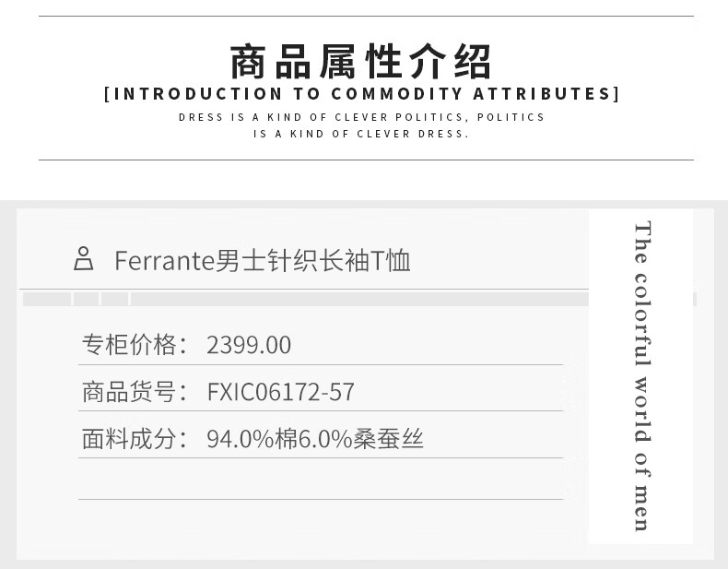Viewport: 728px width, 569px height.
Task: Click the closing bracket after ATTRIBUTES
Action: coord(616,94)
